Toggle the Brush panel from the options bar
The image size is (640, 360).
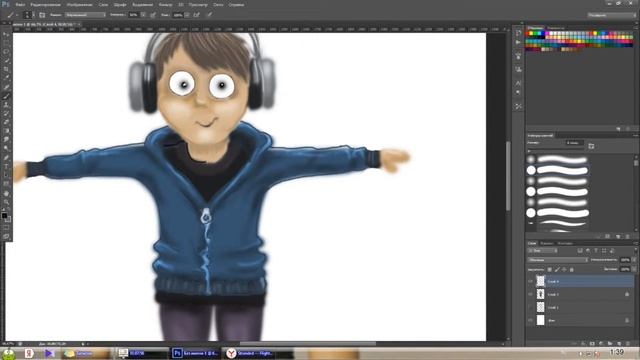pos(42,15)
